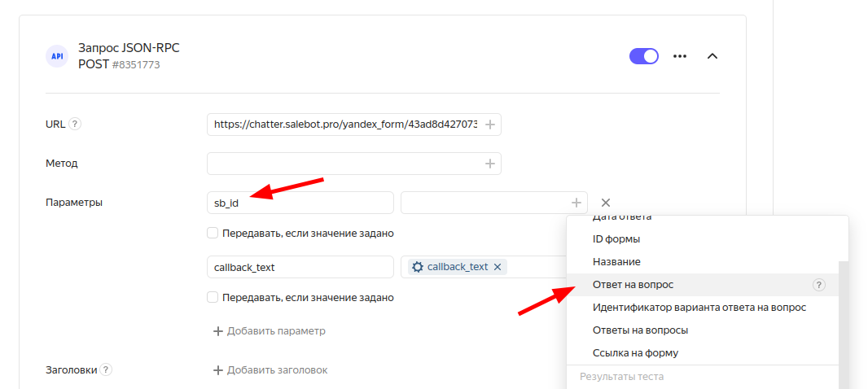Image resolution: width=868 pixels, height=389 pixels.
Task: Open the three-dots menu for the JSON-RPC request
Action: (x=679, y=56)
